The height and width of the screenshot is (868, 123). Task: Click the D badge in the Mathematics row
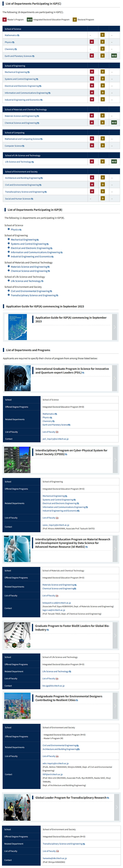point(102,35)
